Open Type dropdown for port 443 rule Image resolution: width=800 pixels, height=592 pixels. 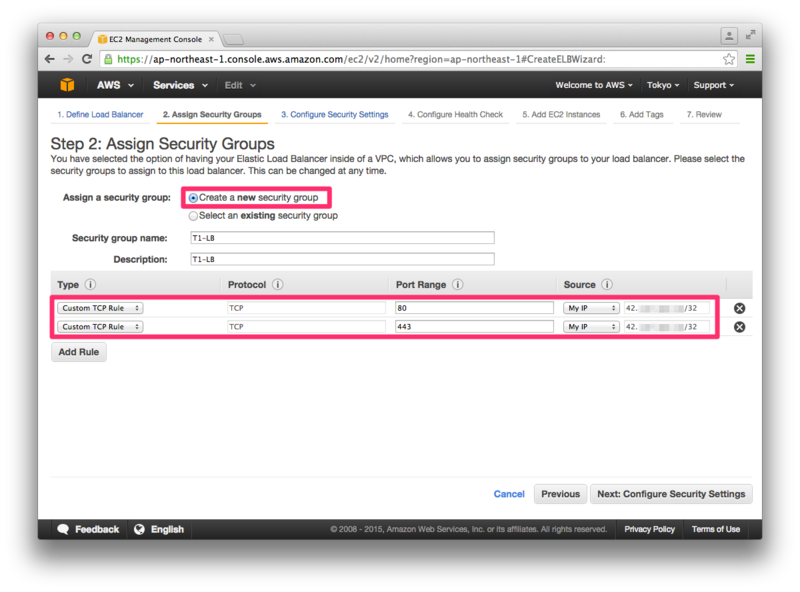coord(100,327)
